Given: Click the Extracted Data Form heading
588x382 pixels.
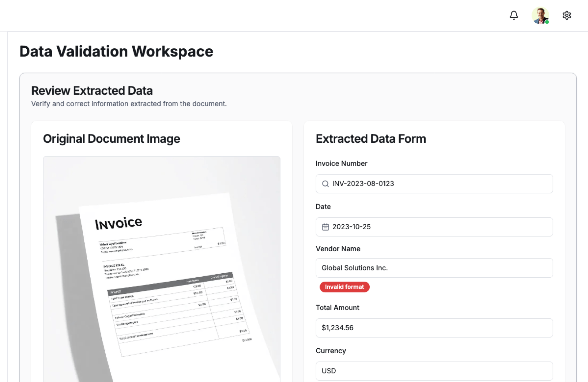Looking at the screenshot, I should (371, 139).
